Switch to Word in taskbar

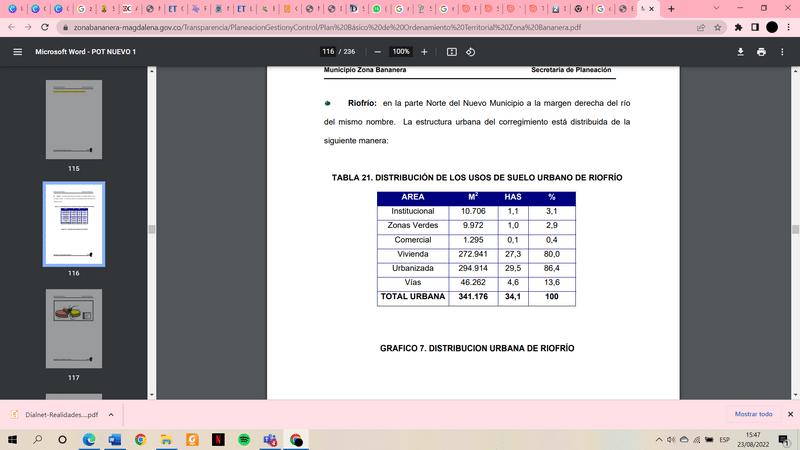(115, 439)
